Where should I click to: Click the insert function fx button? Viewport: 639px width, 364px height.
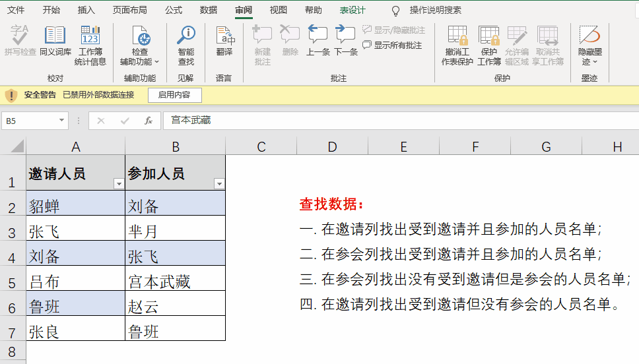[149, 121]
